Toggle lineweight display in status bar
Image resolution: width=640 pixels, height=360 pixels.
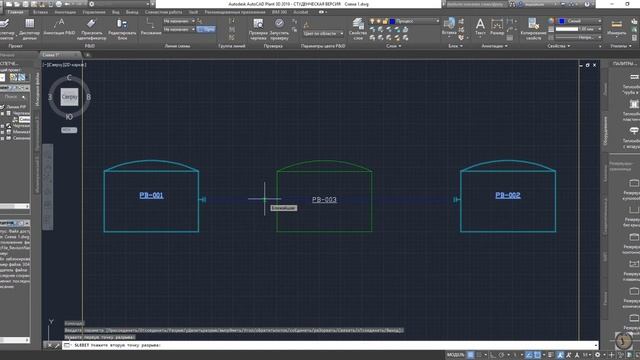pos(551,355)
